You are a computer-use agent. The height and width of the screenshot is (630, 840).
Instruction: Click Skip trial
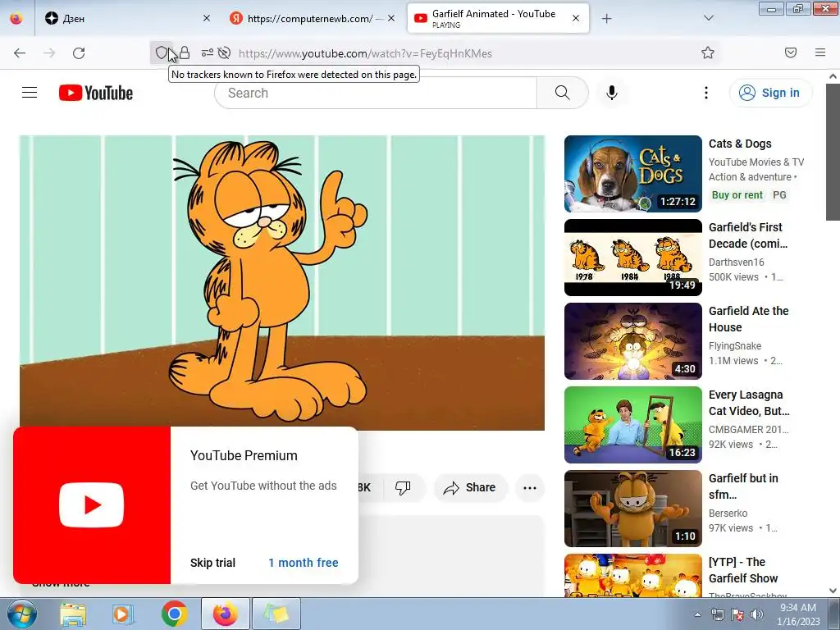click(x=212, y=563)
